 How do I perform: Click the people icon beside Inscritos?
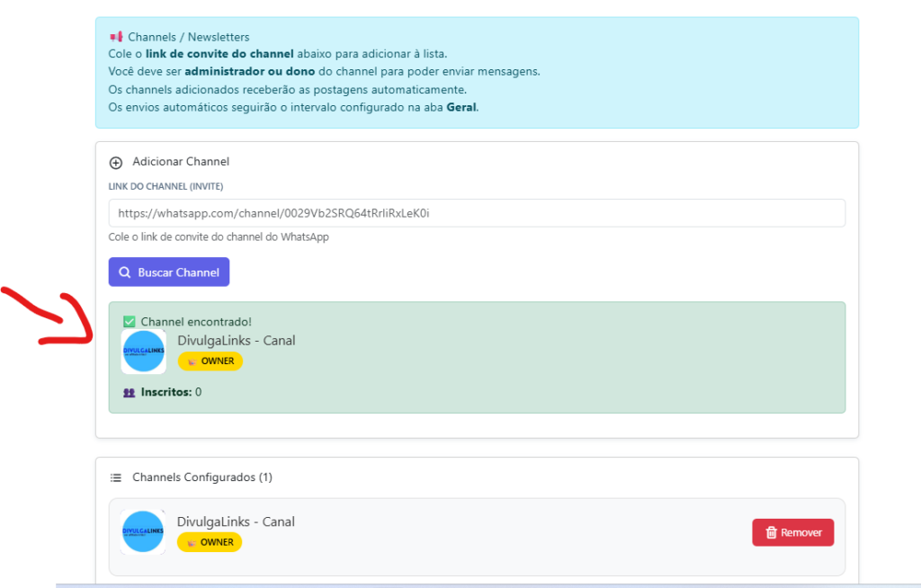point(129,393)
